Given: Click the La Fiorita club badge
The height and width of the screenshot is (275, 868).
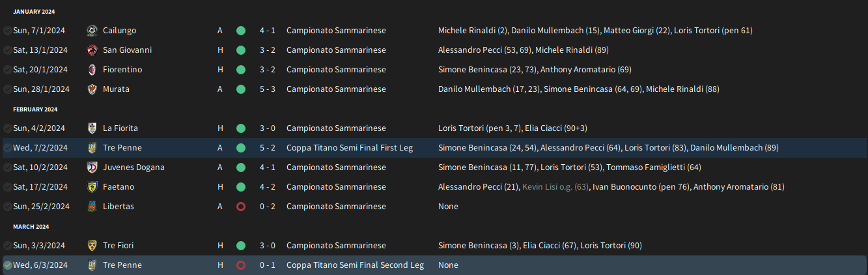Looking at the screenshot, I should (92, 128).
